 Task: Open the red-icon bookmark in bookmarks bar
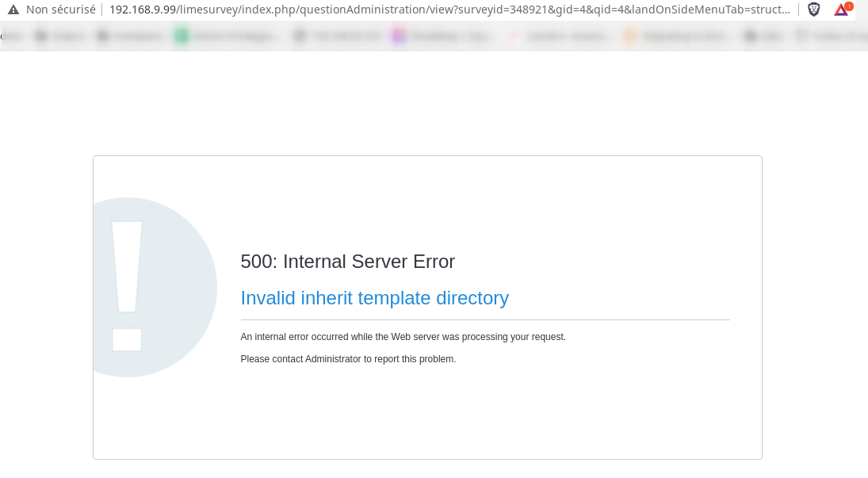tap(560, 36)
